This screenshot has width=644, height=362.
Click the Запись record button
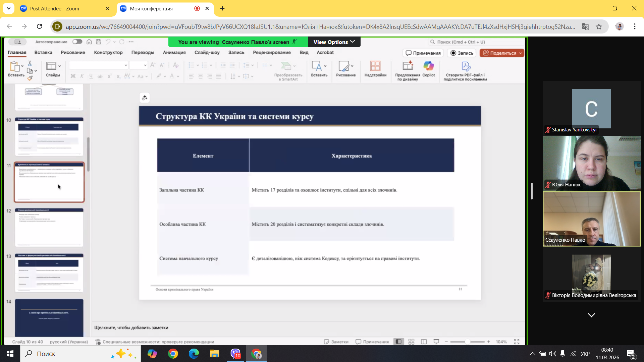[x=462, y=53]
